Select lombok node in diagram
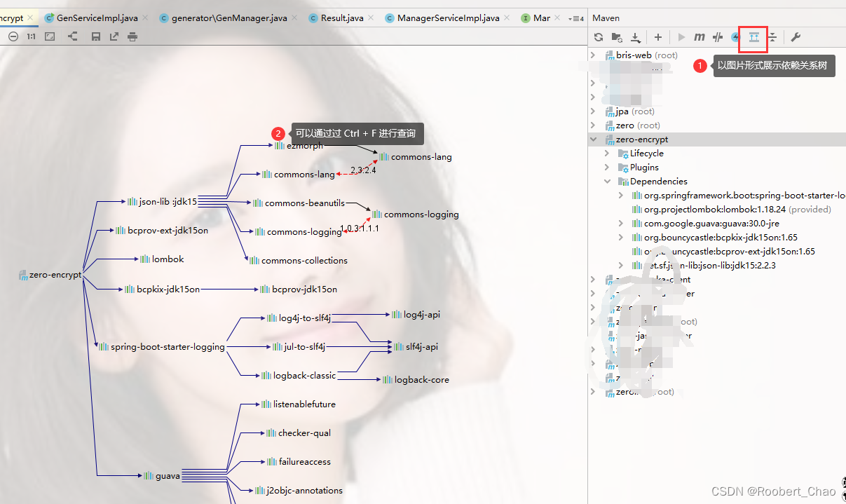Image resolution: width=846 pixels, height=504 pixels. [162, 259]
